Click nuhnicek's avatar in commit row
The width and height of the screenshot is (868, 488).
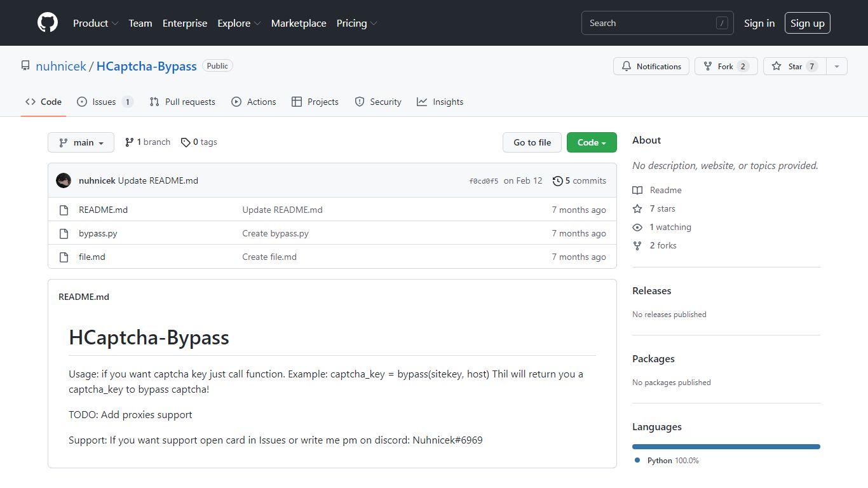(64, 180)
